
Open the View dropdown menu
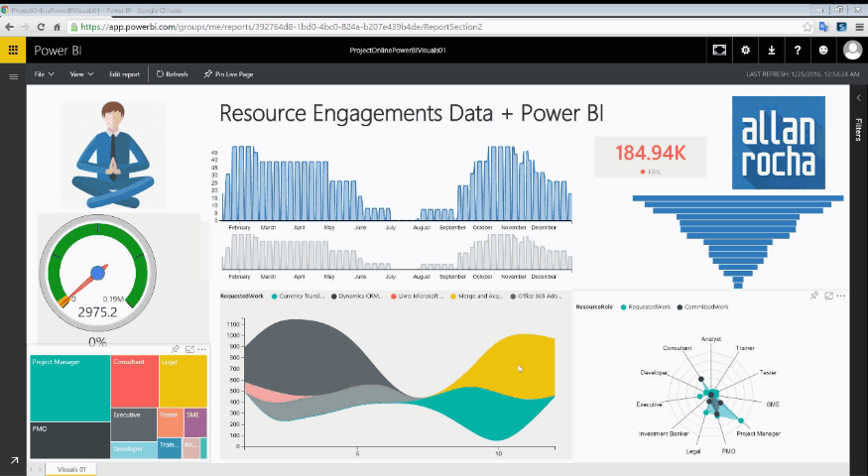point(81,74)
